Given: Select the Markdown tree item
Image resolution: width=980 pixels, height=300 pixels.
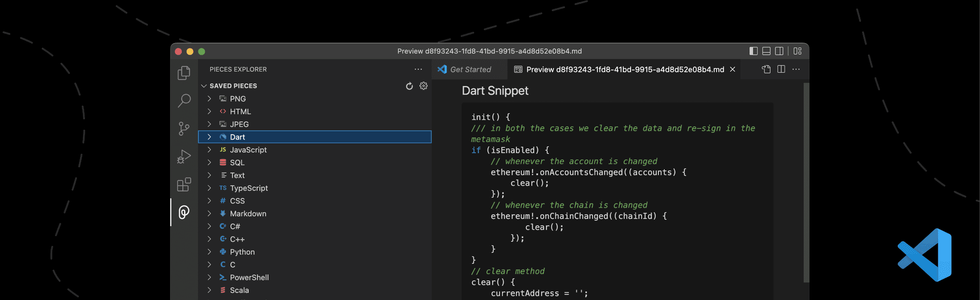Looking at the screenshot, I should (315, 213).
